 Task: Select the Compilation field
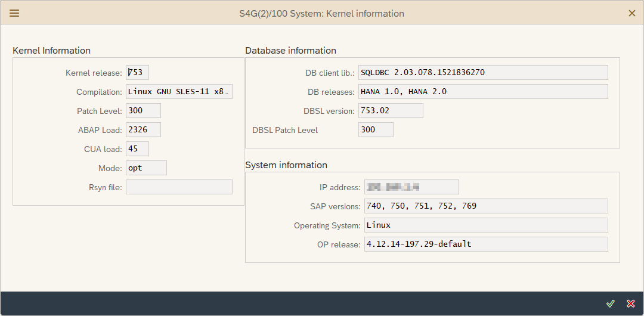(x=179, y=92)
